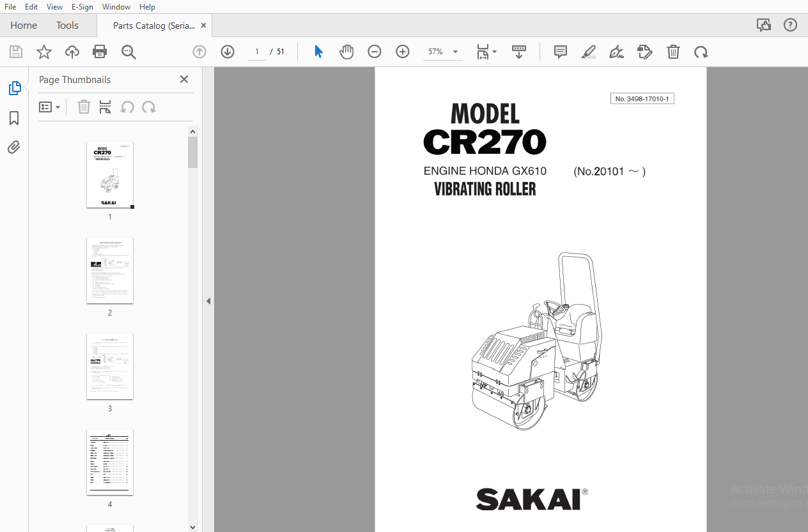Zoom out with the minus icon
The height and width of the screenshot is (532, 808).
(375, 52)
